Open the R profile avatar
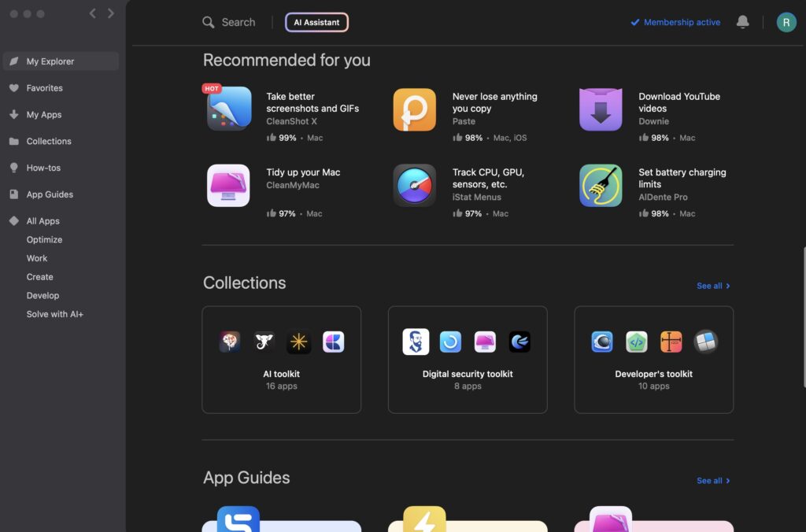The image size is (806, 532). [x=786, y=22]
